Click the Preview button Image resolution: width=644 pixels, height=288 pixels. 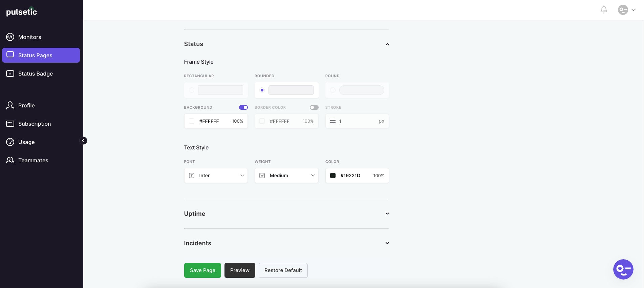[240, 270]
